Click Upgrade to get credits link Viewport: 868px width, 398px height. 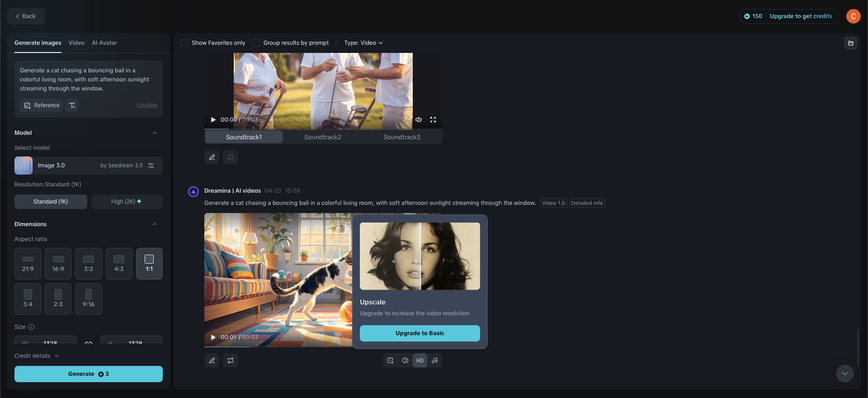click(x=801, y=16)
